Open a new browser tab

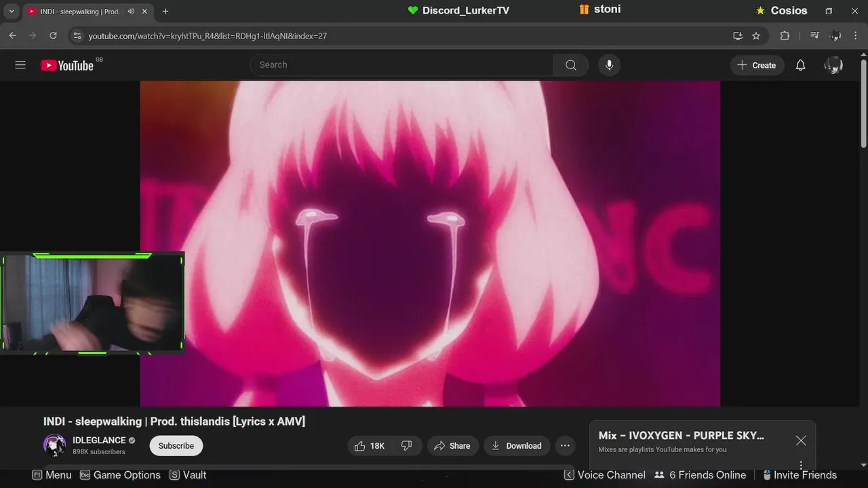165,12
